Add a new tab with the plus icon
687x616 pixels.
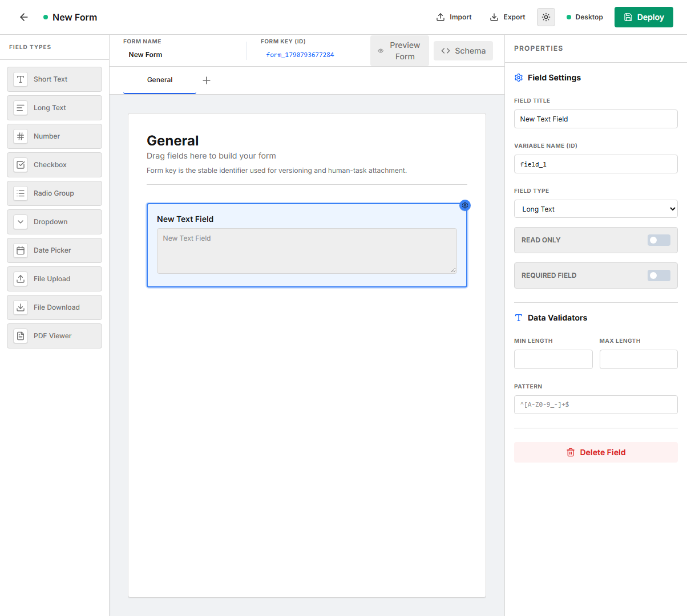point(207,80)
